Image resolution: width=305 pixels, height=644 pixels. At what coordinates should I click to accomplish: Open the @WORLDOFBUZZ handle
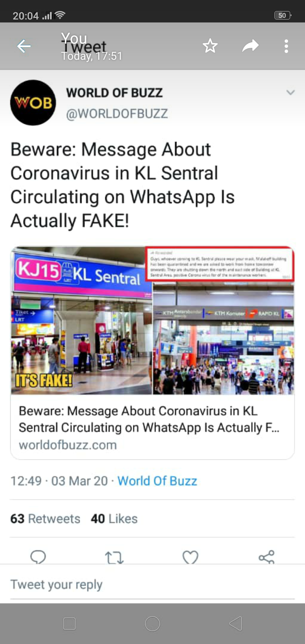click(x=117, y=114)
